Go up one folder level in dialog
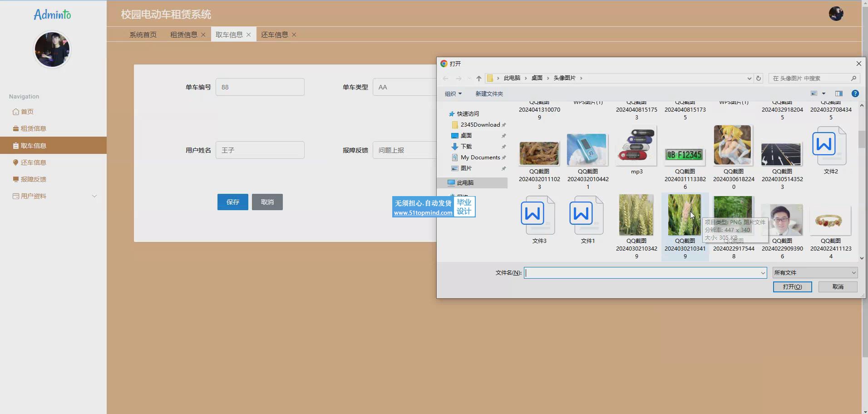Image resolution: width=868 pixels, height=414 pixels. [478, 79]
